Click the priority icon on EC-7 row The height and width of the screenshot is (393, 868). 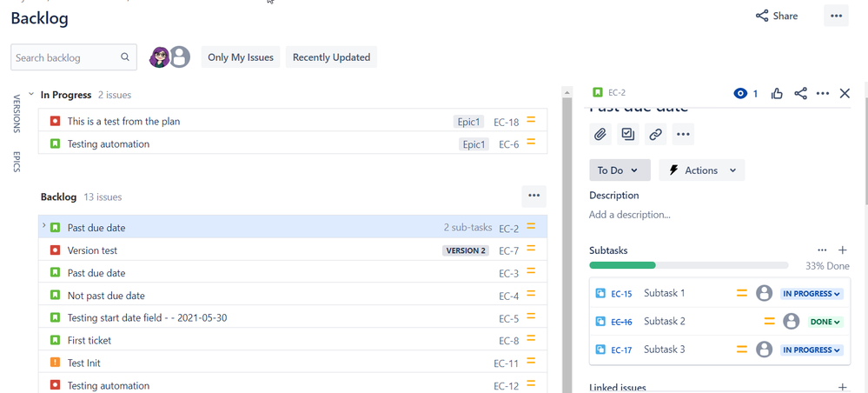click(x=532, y=250)
